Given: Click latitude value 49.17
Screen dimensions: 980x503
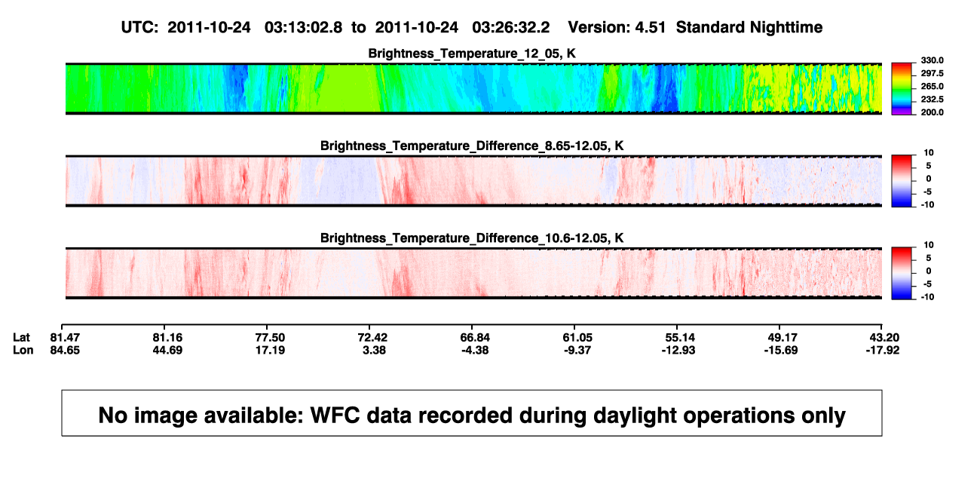Looking at the screenshot, I should (x=781, y=337).
